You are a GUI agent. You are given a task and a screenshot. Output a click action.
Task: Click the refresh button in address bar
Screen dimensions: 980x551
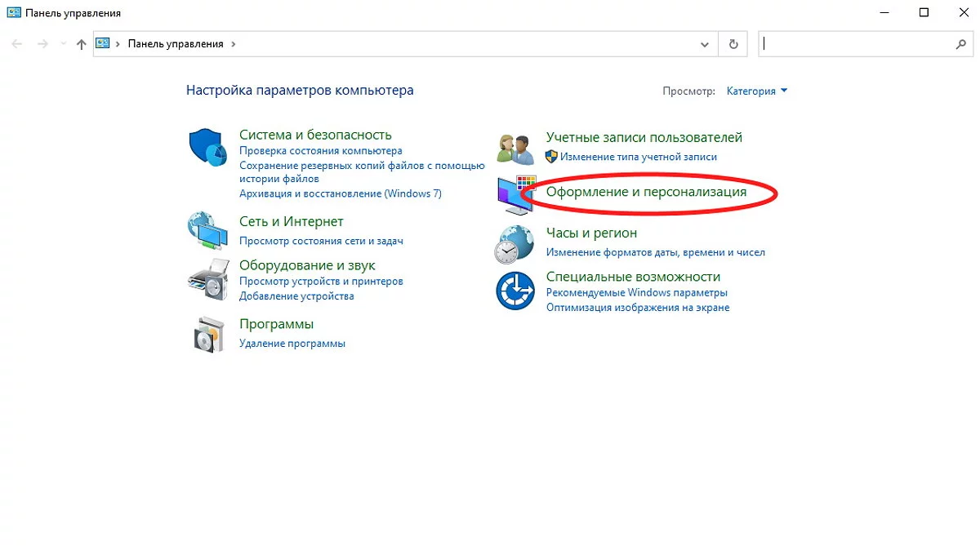pos(733,44)
